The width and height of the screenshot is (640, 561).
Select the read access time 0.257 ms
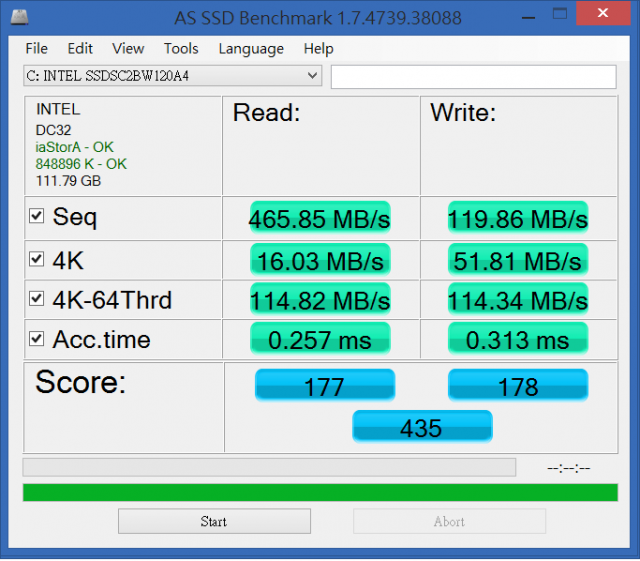(320, 338)
